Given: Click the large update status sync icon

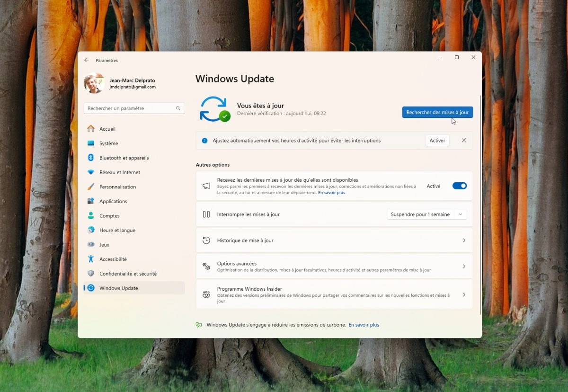Looking at the screenshot, I should (214, 109).
